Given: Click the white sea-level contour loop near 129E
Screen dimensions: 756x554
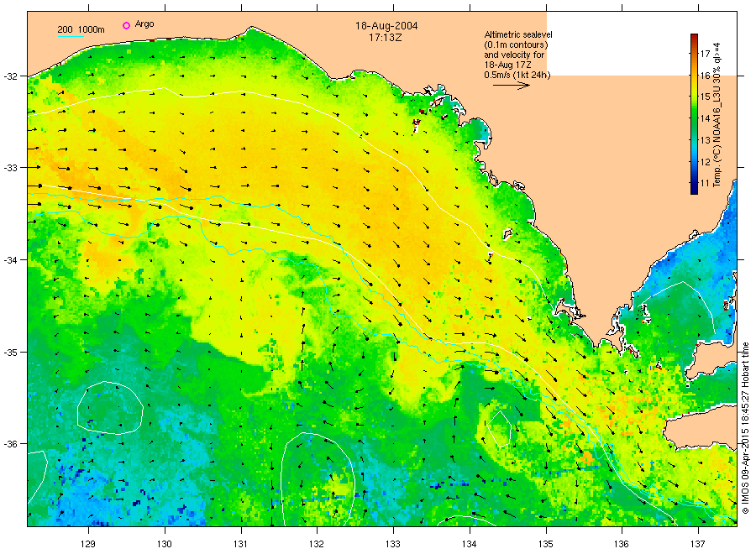Looking at the screenshot, I should (110, 408).
